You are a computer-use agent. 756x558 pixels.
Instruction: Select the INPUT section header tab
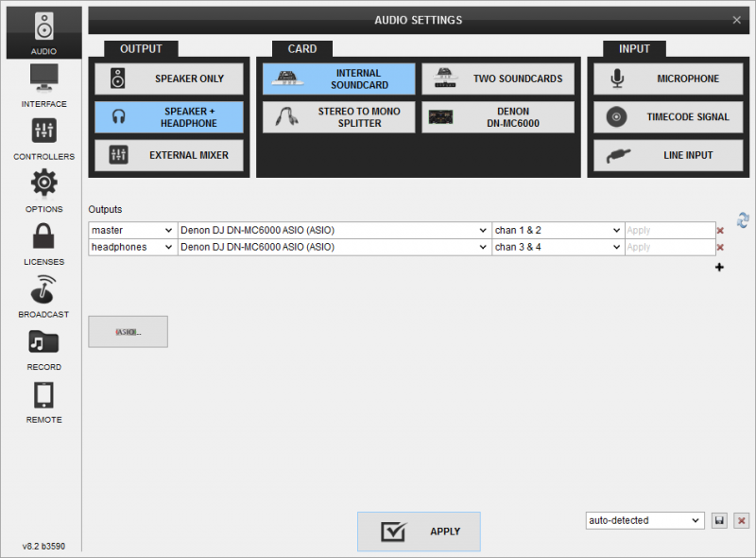click(634, 49)
